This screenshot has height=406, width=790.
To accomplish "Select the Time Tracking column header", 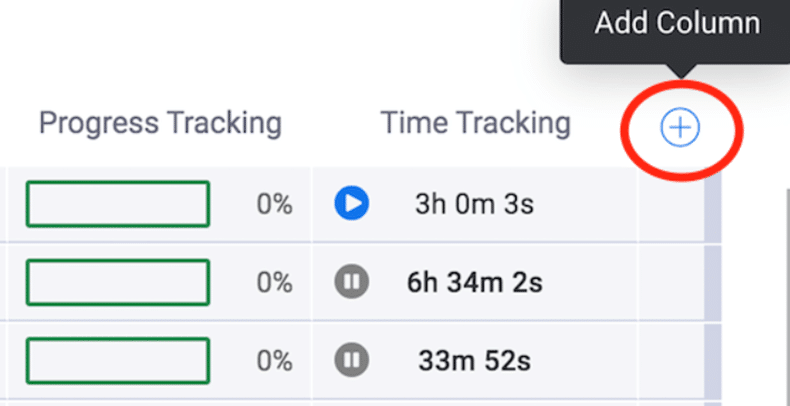I will [x=476, y=123].
